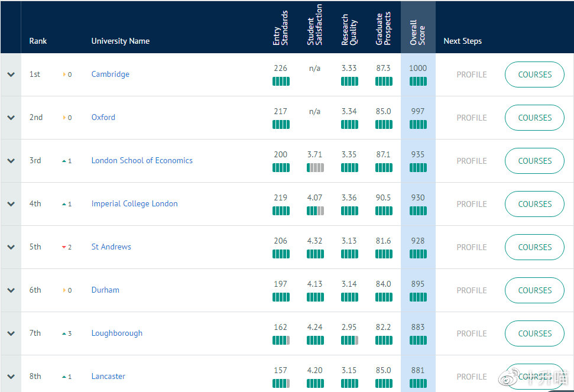
Task: Open the PROFILE link for Lancaster
Action: coord(472,377)
